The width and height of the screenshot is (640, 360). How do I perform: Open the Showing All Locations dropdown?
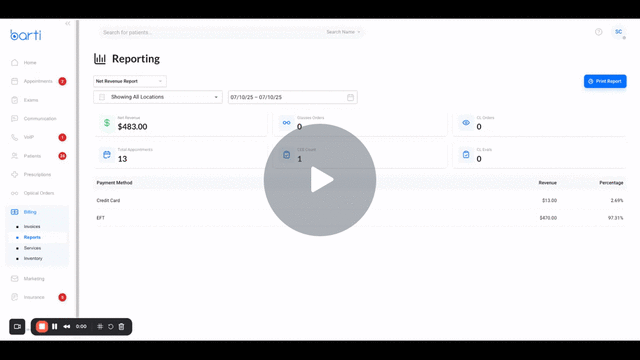pos(158,97)
